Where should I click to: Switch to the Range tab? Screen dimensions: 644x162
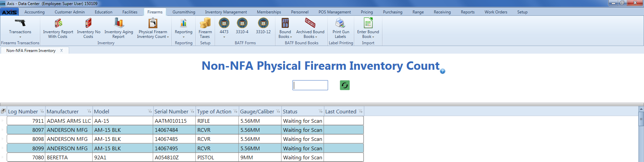[x=418, y=12]
